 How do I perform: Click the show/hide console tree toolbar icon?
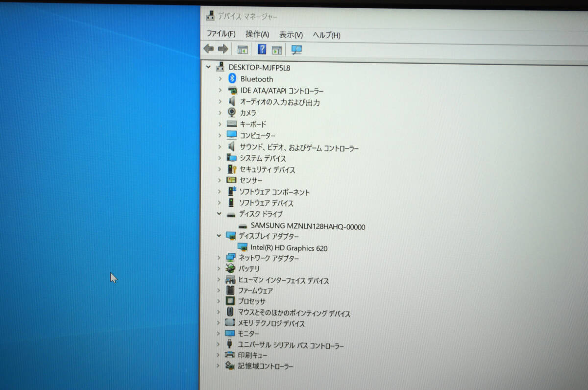(242, 49)
